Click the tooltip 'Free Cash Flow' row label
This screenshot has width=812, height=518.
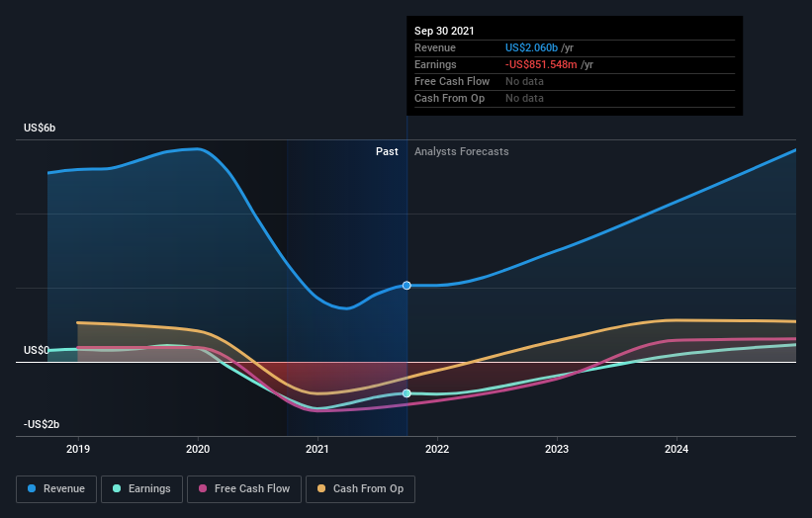[x=452, y=81]
